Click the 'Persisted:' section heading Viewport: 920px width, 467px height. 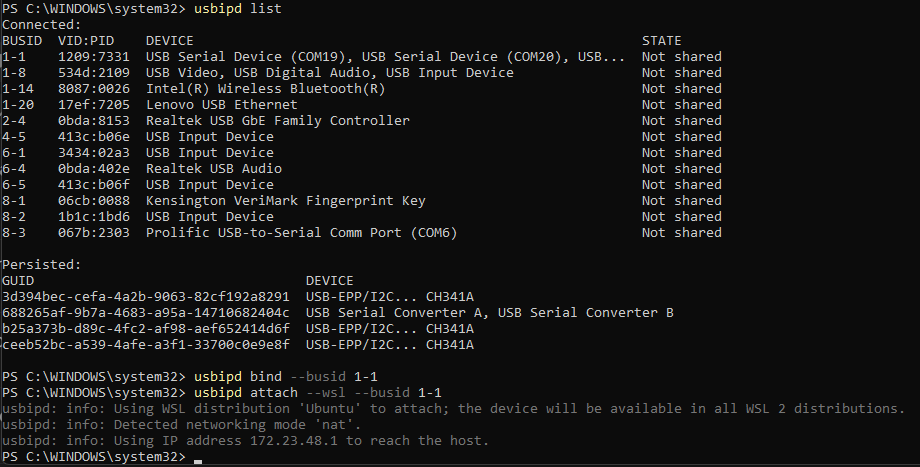pos(41,265)
